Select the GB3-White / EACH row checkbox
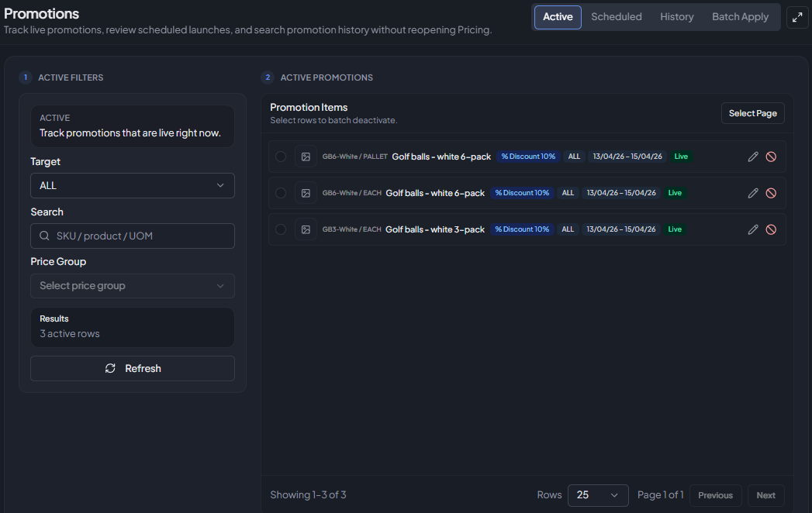This screenshot has height=513, width=812. (281, 229)
